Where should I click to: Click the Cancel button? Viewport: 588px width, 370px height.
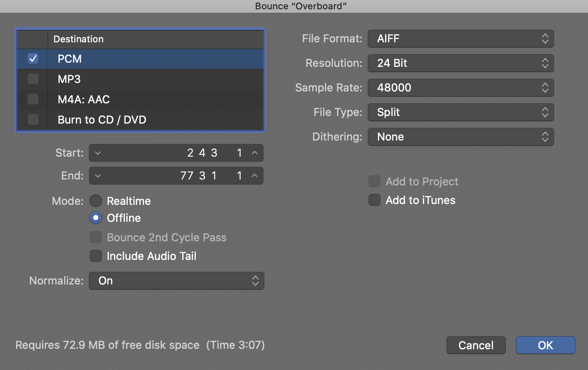tap(476, 345)
